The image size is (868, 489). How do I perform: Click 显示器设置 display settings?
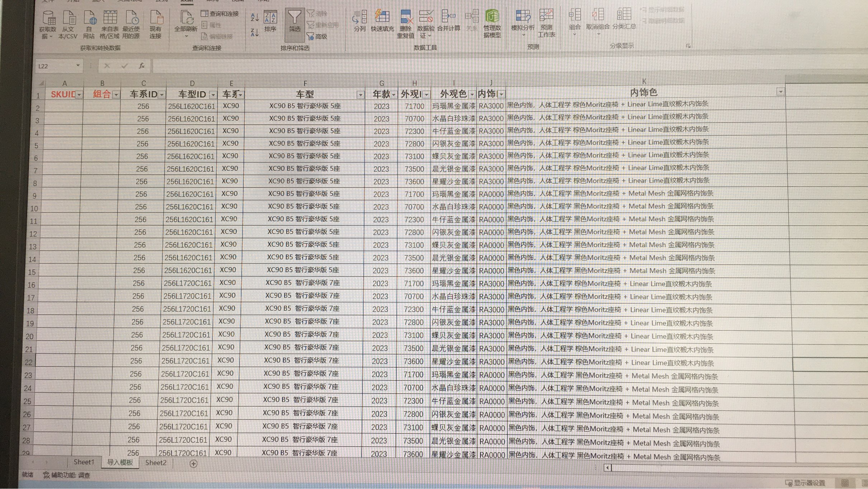(x=806, y=483)
